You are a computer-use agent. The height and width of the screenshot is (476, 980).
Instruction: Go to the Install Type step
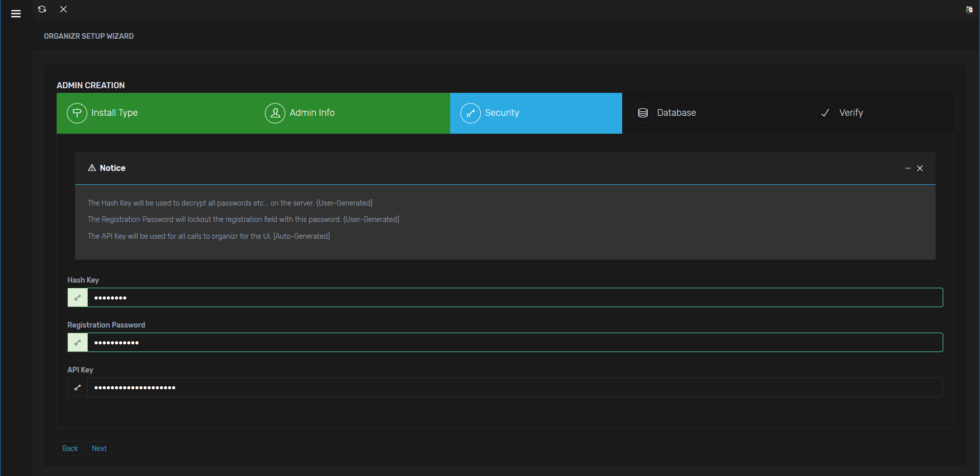point(155,113)
